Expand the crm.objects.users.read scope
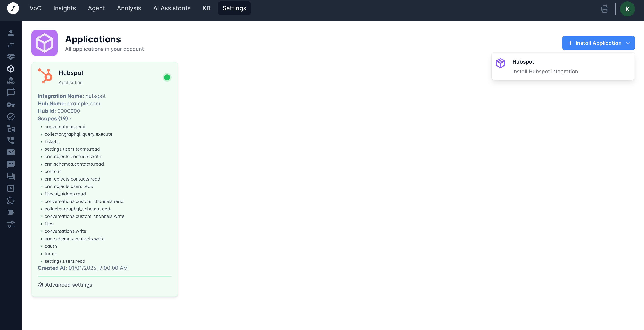Image resolution: width=644 pixels, height=330 pixels. click(x=67, y=186)
